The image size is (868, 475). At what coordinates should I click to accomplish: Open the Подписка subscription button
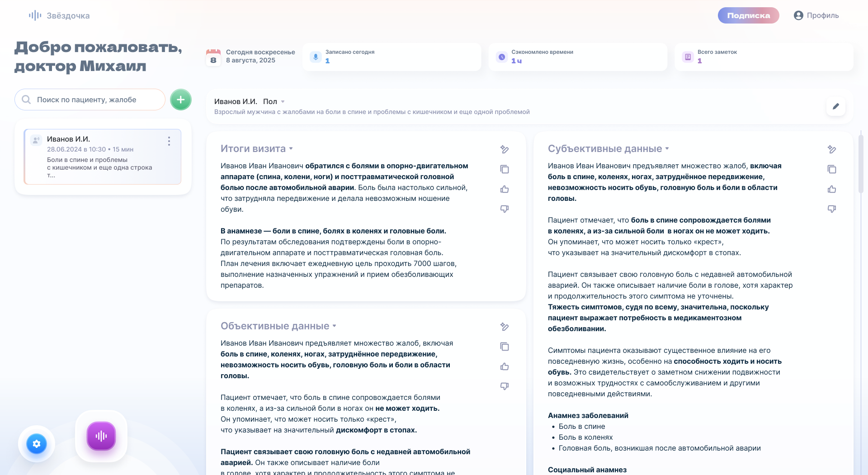coord(748,15)
